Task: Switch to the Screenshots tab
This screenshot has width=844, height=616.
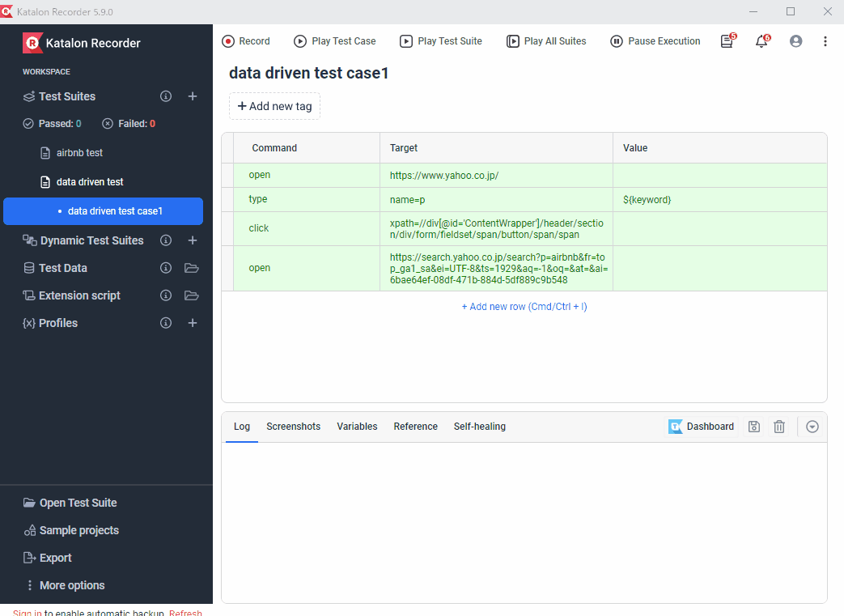Action: click(x=294, y=427)
